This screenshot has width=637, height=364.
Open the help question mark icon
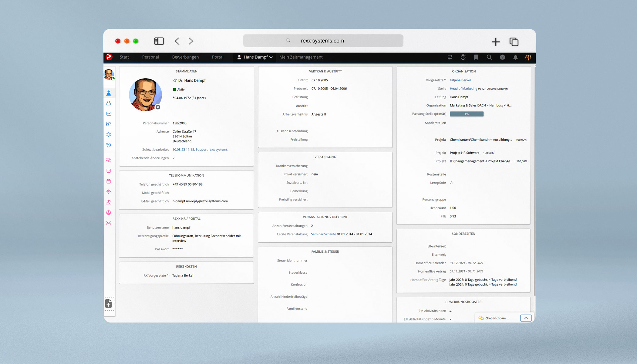pos(502,57)
